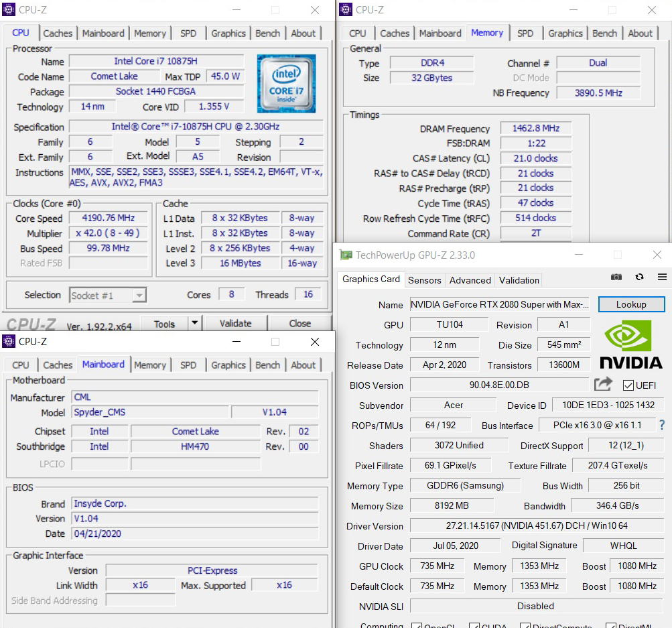Click GPU-Z title bar app icon
The height and width of the screenshot is (628, 672).
346,255
